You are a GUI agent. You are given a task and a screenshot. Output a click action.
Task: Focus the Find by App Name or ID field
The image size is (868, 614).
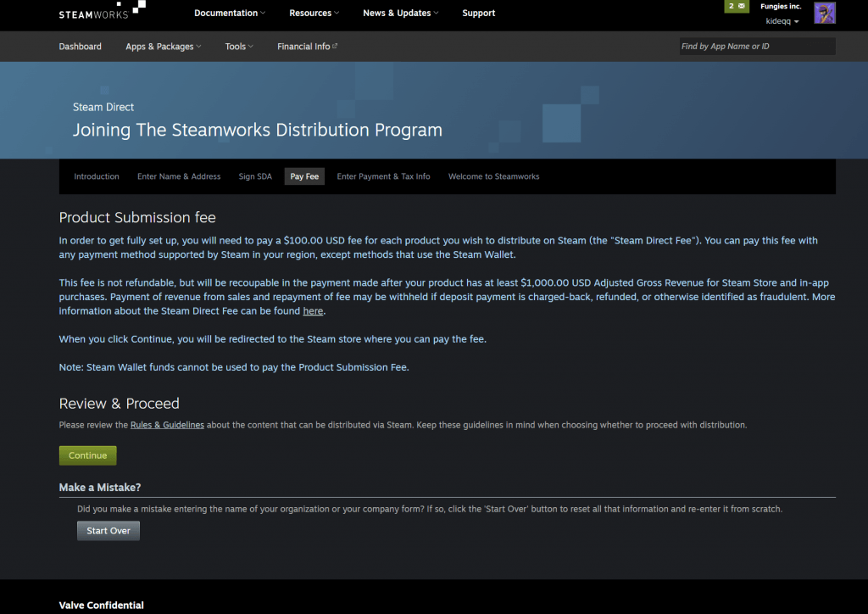757,47
